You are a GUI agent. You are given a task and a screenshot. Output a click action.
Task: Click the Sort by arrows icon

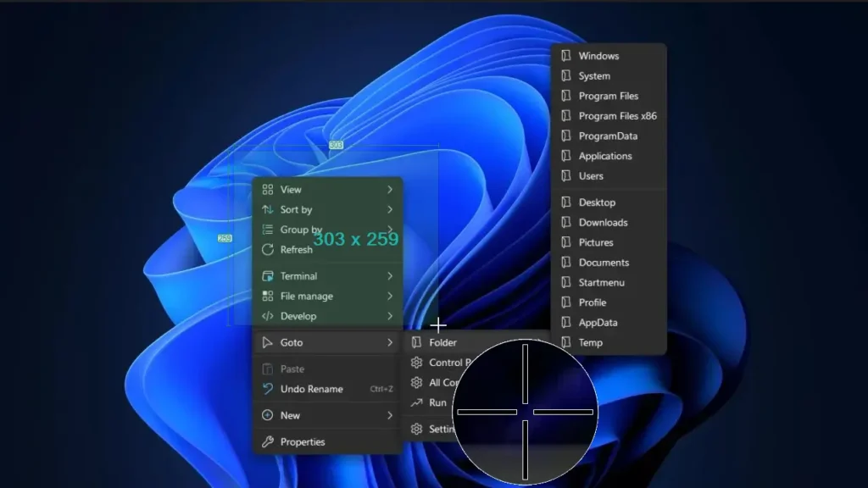tap(267, 209)
